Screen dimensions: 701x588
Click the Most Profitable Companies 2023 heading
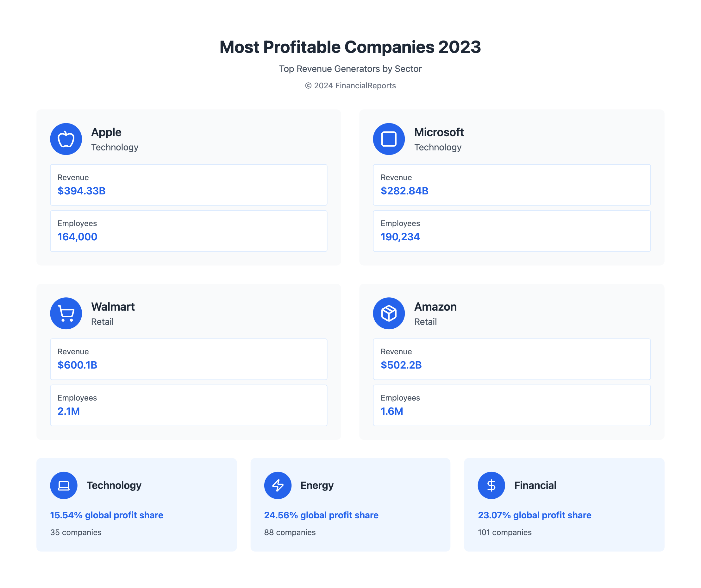tap(350, 47)
